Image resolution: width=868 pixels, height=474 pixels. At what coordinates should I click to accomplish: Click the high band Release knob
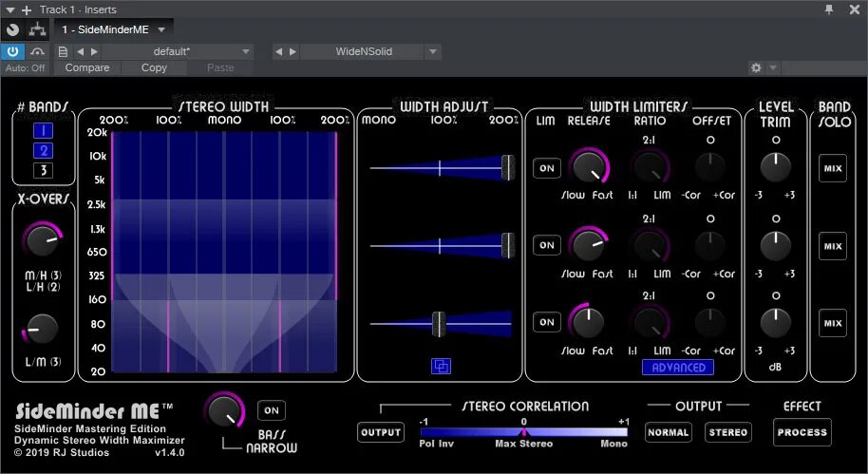pyautogui.click(x=589, y=166)
